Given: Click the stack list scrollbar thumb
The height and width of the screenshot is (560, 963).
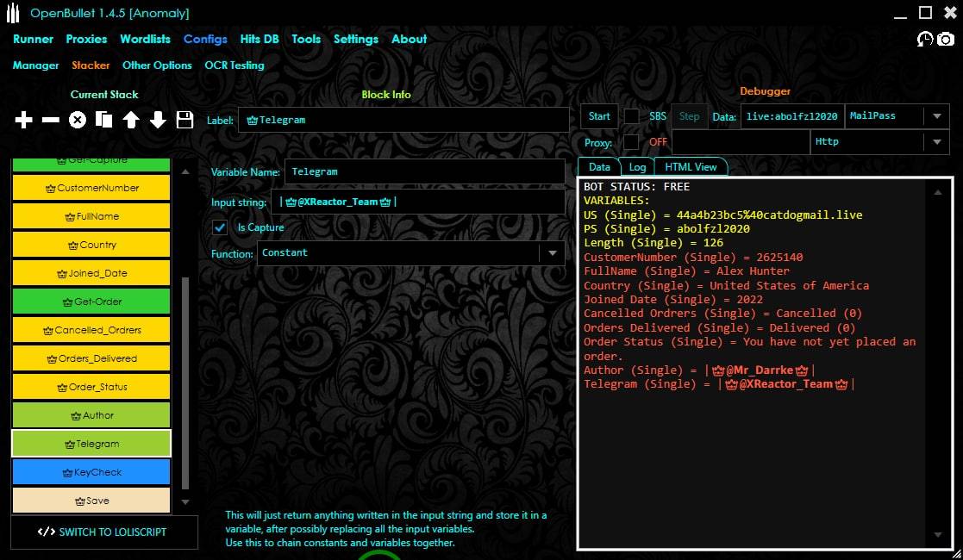Looking at the screenshot, I should click(185, 383).
